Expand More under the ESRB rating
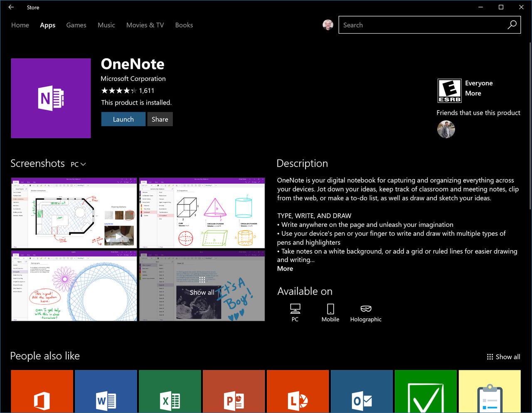This screenshot has width=532, height=413. point(473,93)
